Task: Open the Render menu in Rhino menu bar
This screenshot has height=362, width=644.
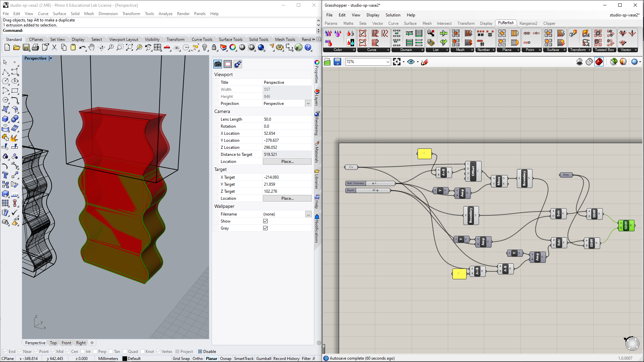Action: coord(183,13)
